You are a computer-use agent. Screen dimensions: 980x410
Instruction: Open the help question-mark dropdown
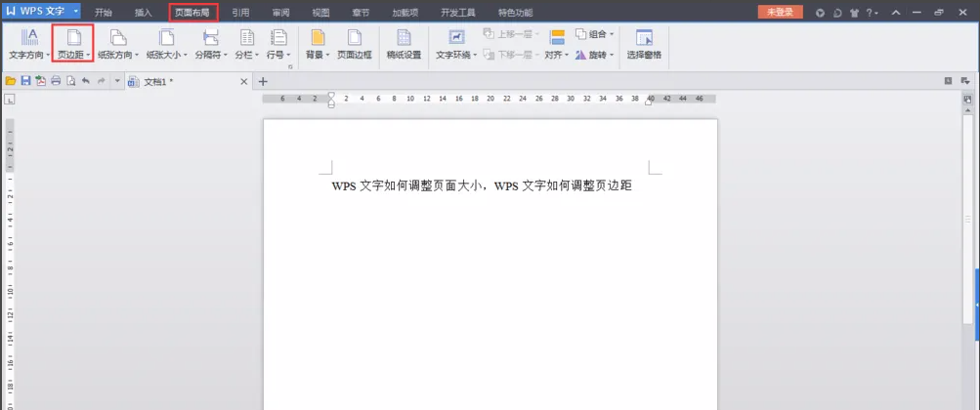(872, 13)
